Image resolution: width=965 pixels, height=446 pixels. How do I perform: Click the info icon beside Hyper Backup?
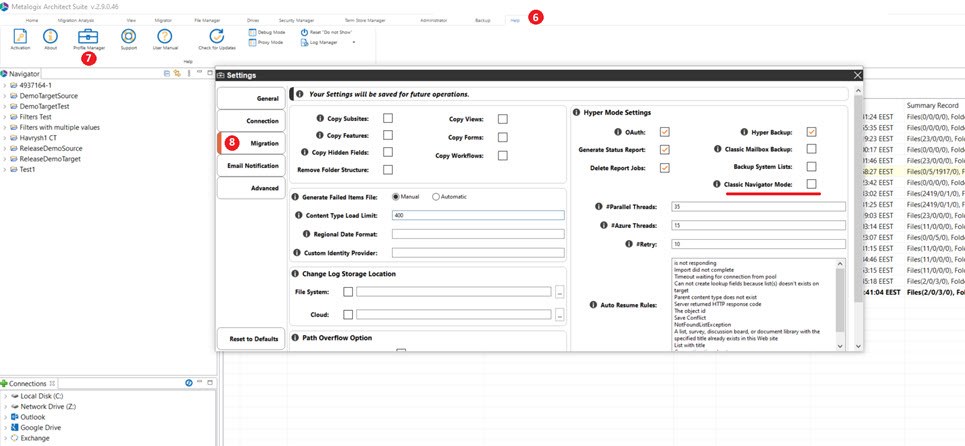coord(745,132)
